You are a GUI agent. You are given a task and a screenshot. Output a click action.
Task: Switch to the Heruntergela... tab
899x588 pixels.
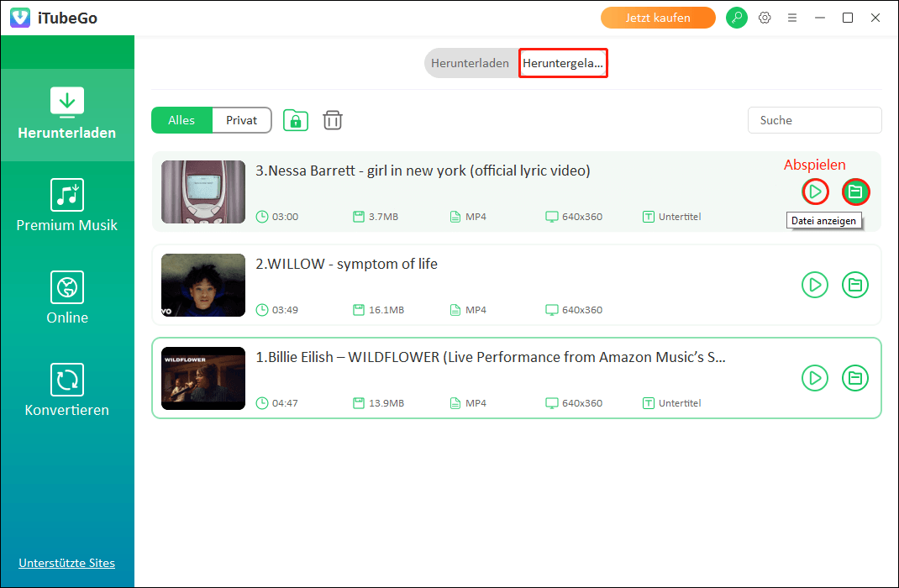(563, 63)
